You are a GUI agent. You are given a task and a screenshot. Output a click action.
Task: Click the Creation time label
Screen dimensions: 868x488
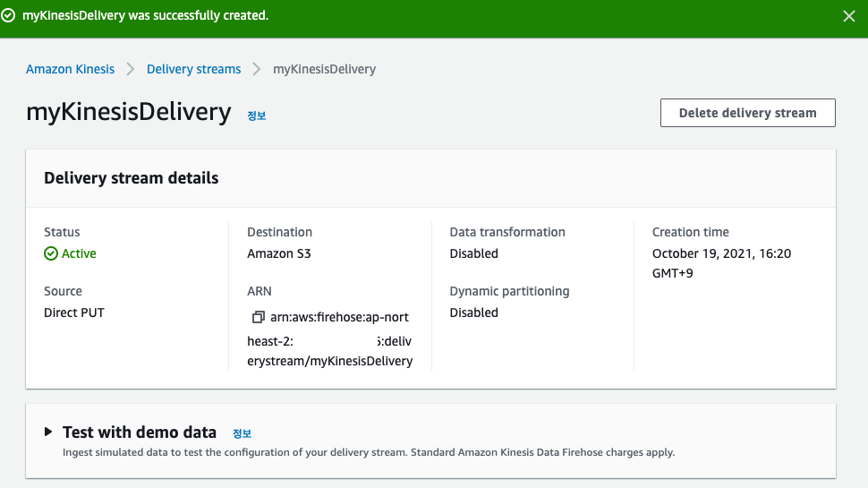tap(690, 232)
